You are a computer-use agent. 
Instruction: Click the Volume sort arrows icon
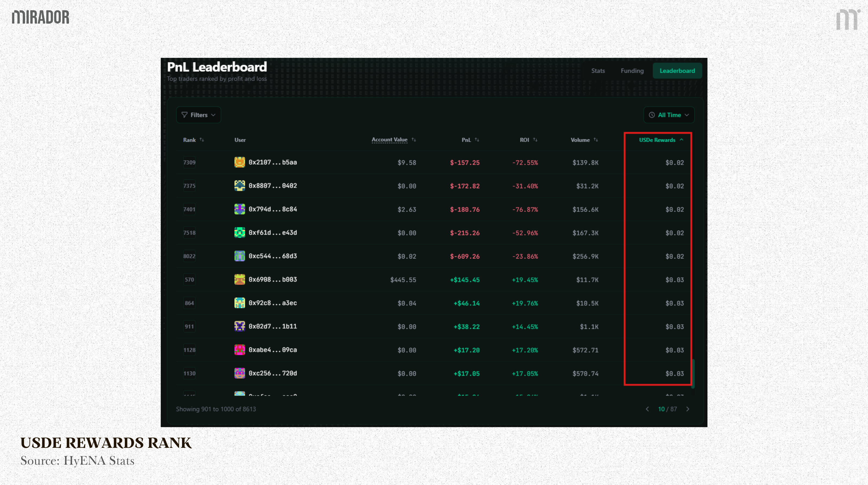tap(596, 140)
